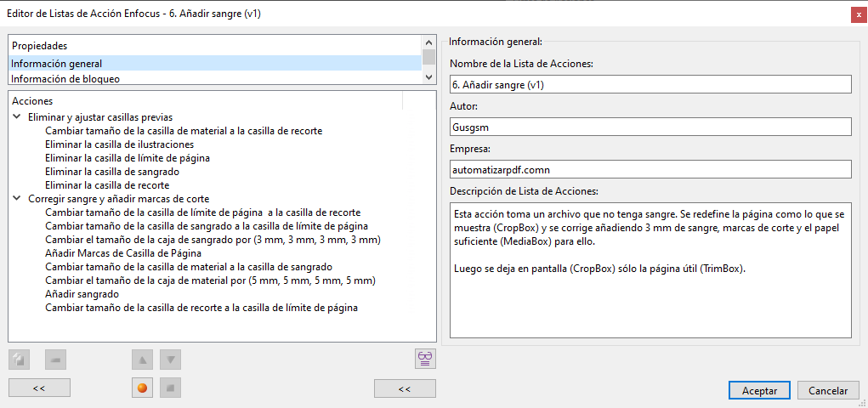Screen dimensions: 868x408
Task: Click the move action up arrow
Action: (x=142, y=360)
